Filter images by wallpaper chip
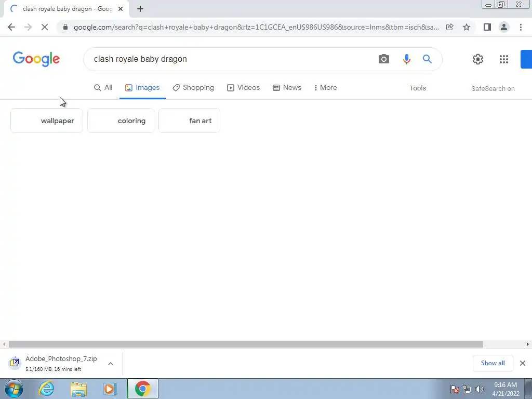Viewport: 532px width, 399px height. (47, 121)
